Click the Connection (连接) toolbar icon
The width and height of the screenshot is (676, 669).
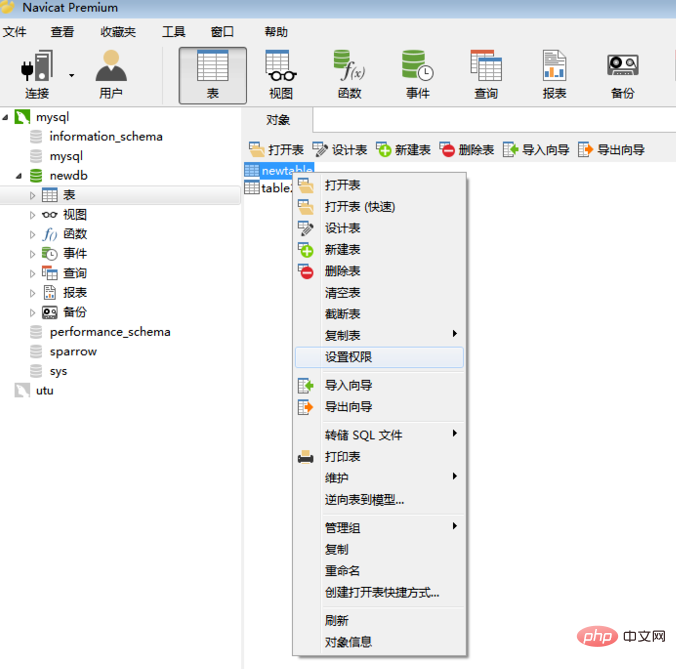pos(37,75)
